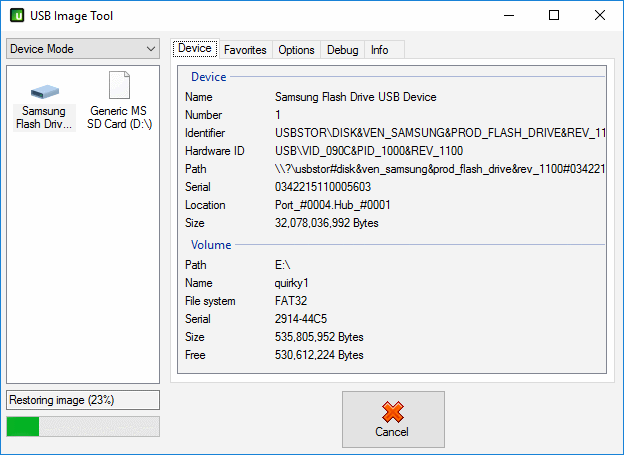Click the device Path usbstor#disk value

point(440,169)
